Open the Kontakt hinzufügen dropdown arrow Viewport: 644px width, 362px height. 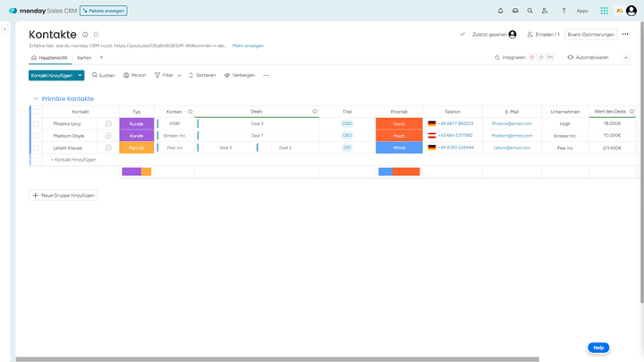80,75
